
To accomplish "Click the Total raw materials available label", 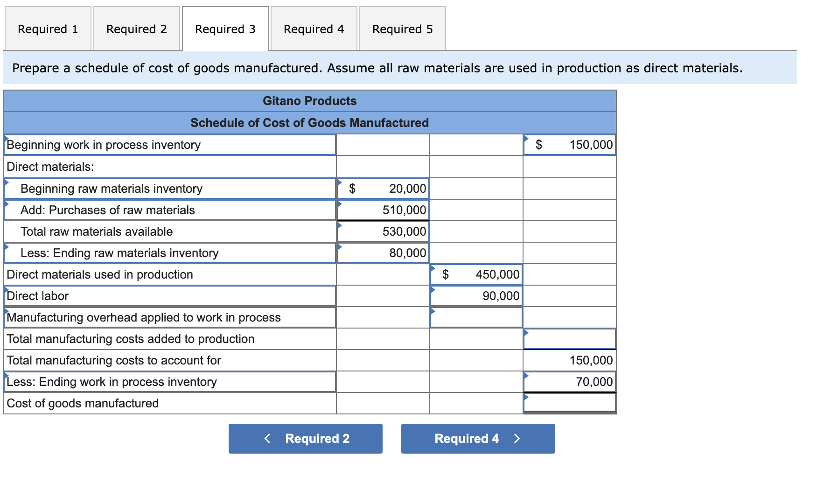I will pyautogui.click(x=97, y=231).
